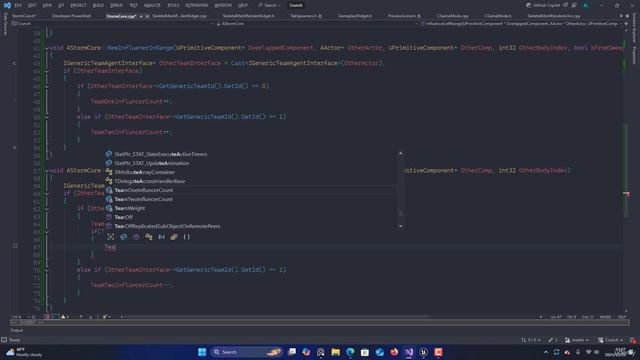This screenshot has height=360, width=640.
Task: Collapse the upper else-if GetId() == 1 fold
Action: (x=47, y=117)
